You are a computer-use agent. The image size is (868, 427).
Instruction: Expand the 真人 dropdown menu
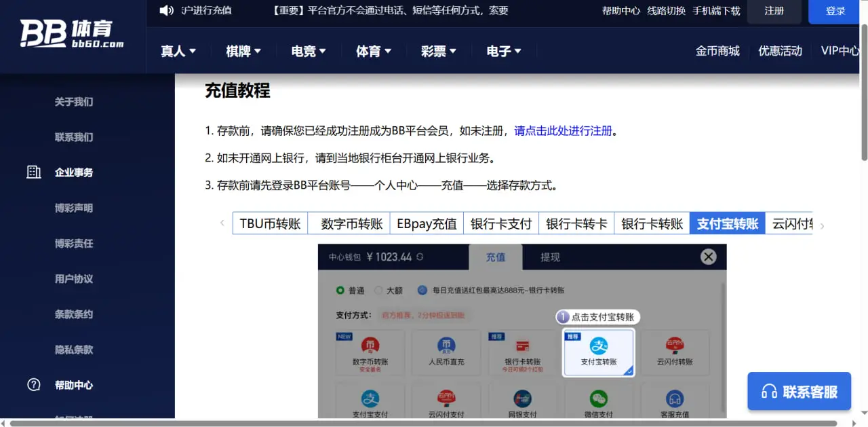(178, 51)
